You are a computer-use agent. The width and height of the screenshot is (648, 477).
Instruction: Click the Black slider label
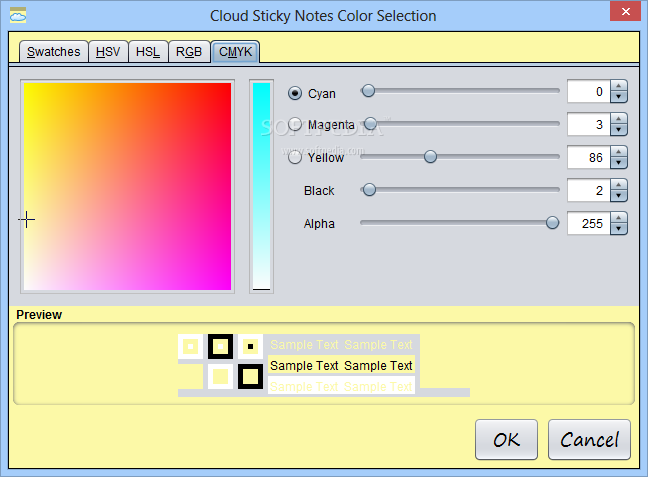pos(319,191)
